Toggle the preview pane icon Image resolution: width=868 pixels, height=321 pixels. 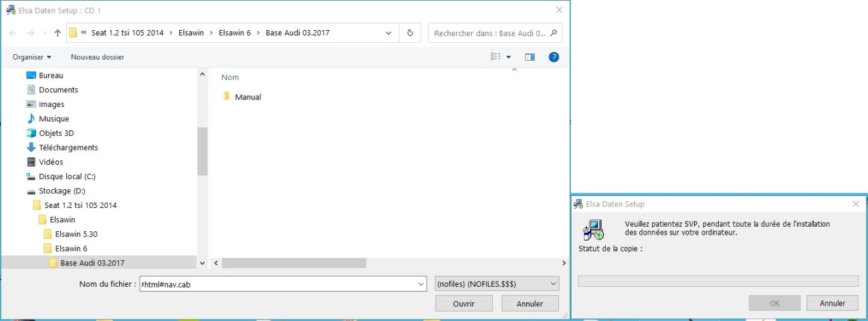pos(530,57)
